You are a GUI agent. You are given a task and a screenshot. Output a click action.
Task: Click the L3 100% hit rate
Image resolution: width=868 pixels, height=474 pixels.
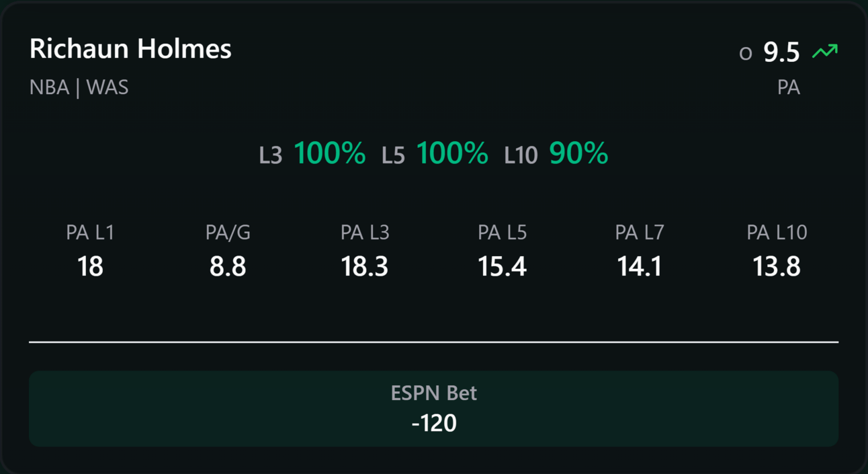click(x=312, y=154)
